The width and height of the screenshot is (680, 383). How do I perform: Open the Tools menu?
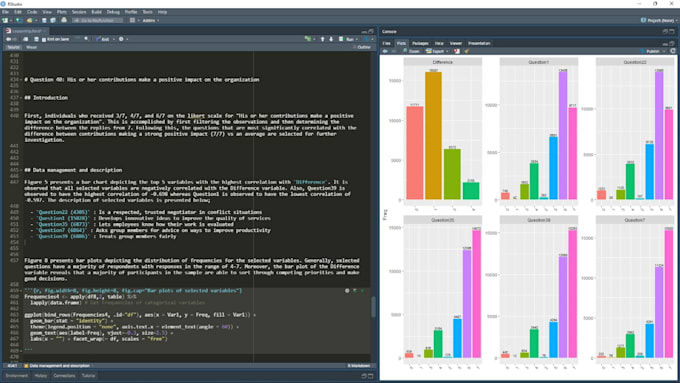click(148, 12)
